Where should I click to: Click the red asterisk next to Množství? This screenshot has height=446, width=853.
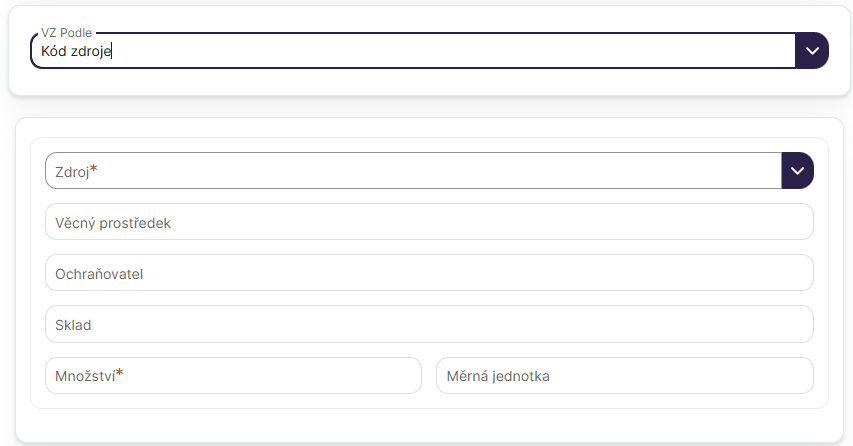120,373
